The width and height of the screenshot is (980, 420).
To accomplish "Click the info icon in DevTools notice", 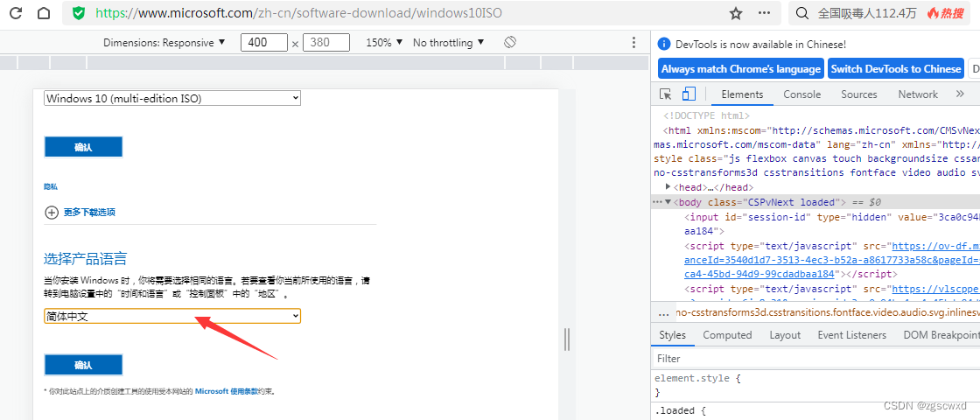I will click(664, 45).
